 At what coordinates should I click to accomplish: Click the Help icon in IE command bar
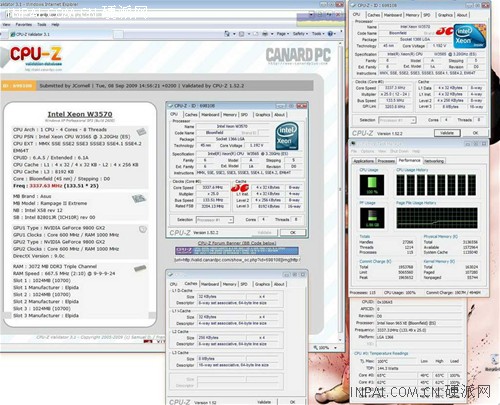pyautogui.click(x=330, y=34)
